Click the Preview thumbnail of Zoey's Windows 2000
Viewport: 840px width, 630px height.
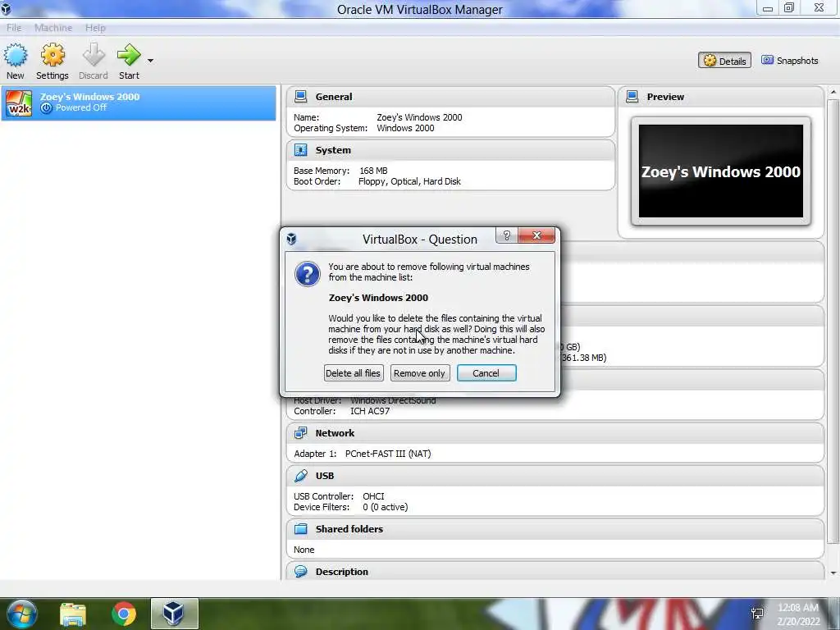[720, 171]
